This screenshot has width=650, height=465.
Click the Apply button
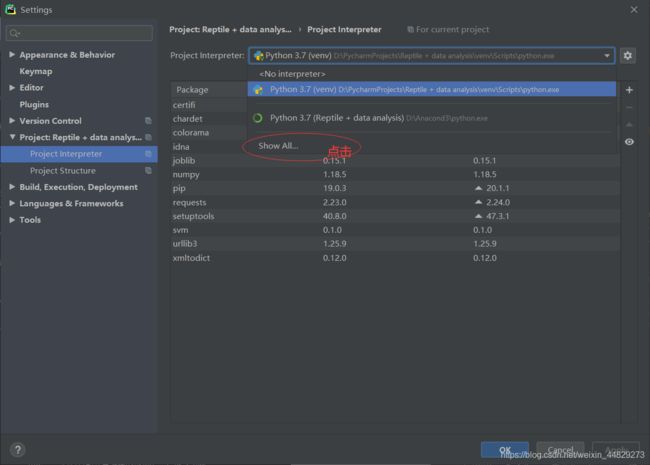coord(616,450)
